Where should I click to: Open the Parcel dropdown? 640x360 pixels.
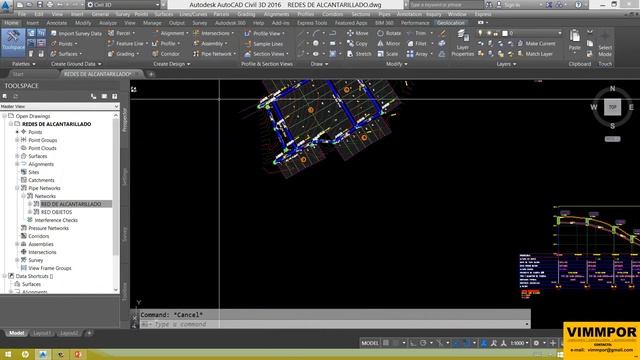pyautogui.click(x=122, y=33)
